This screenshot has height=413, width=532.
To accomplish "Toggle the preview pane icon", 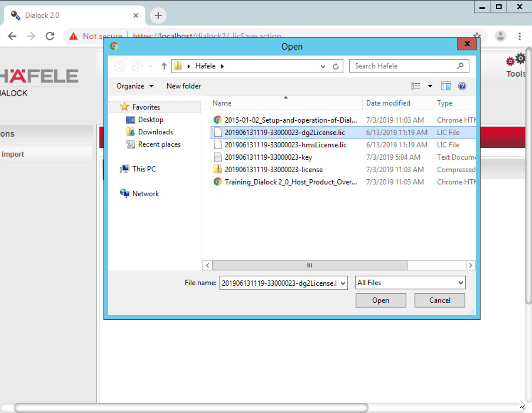I will coord(446,86).
